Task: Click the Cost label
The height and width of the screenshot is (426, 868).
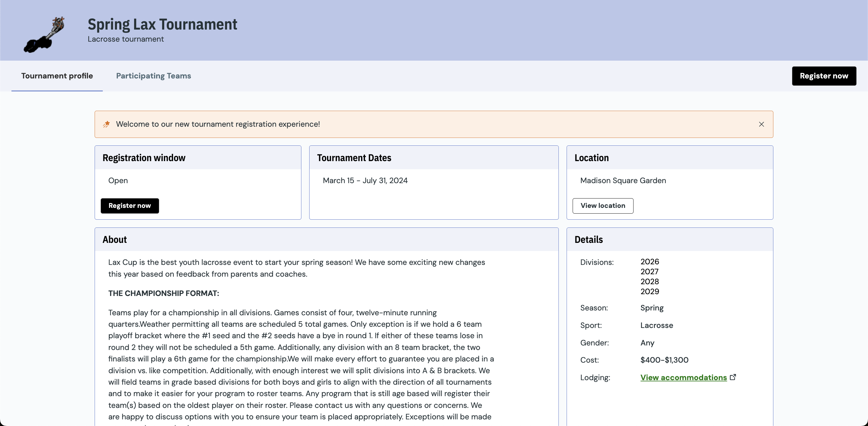Action: (589, 360)
